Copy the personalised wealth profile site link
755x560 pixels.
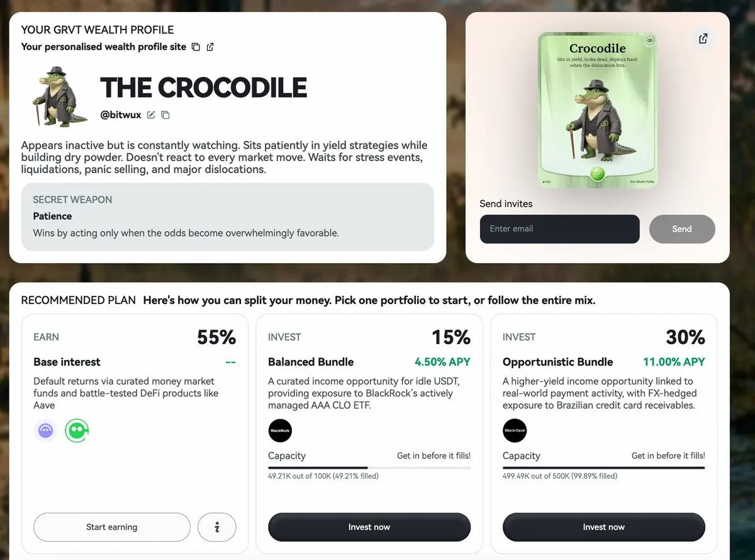(x=196, y=47)
